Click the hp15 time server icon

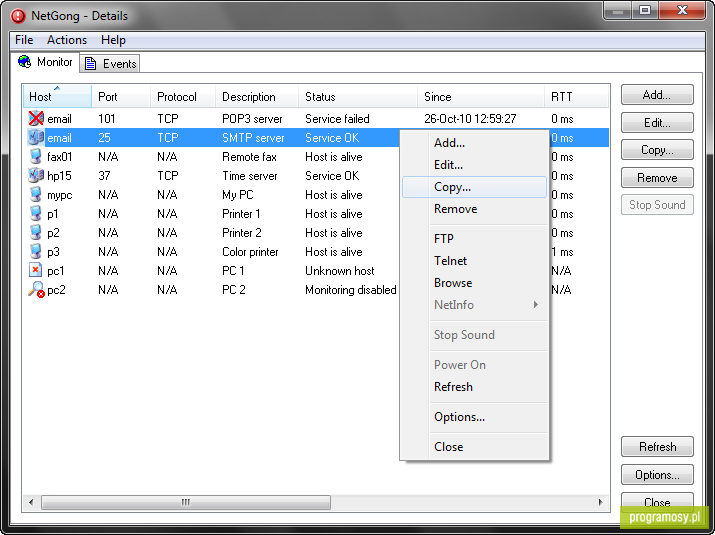tap(36, 176)
